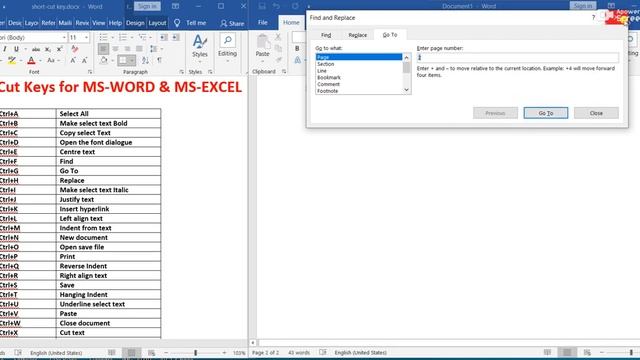Apply the yellow text highlight color
This screenshot has width=640, height=360.
(12, 60)
